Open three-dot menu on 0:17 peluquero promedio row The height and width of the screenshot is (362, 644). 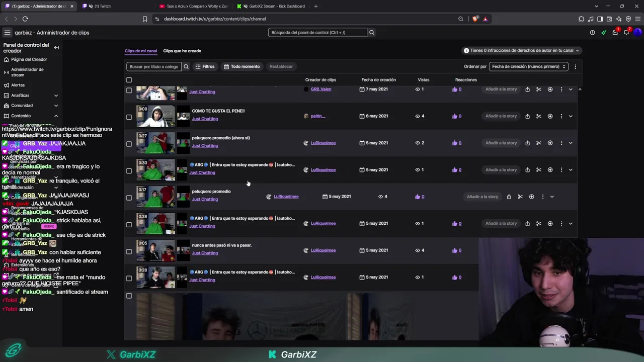point(543,197)
